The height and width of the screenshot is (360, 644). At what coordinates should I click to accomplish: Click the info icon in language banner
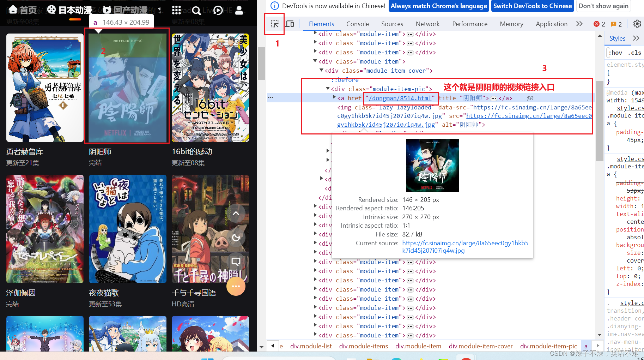coord(274,6)
